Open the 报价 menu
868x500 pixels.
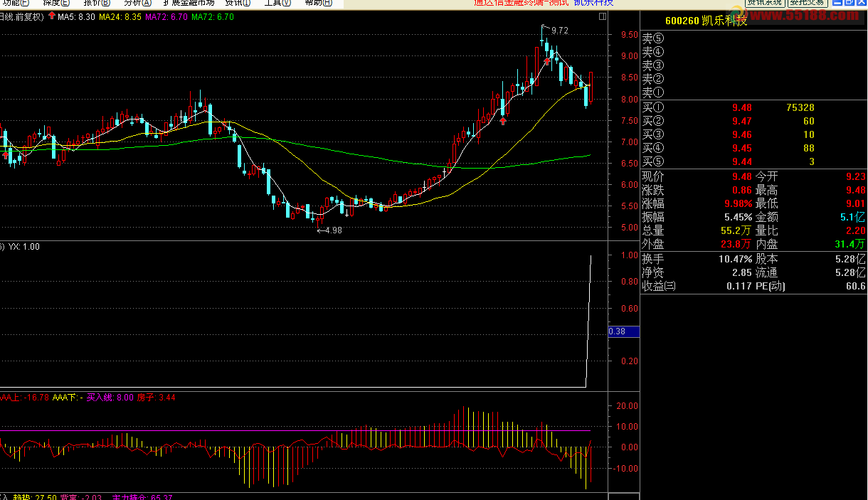tap(97, 3)
